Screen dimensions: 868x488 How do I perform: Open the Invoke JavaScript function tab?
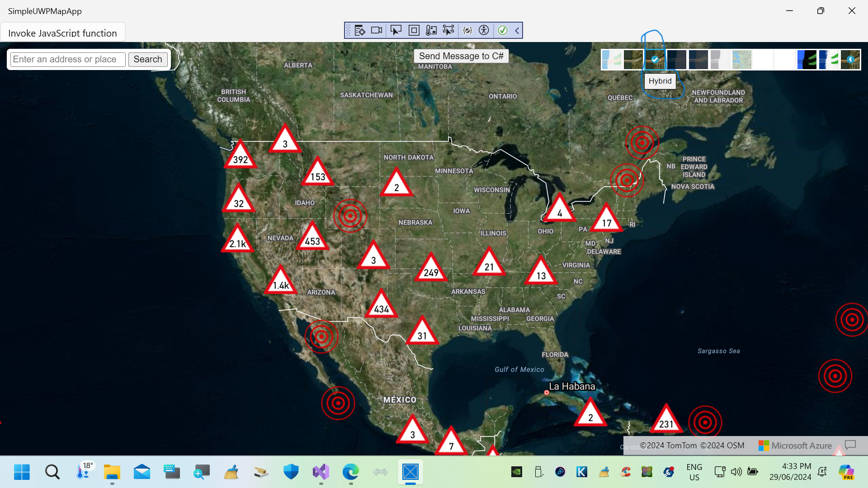[x=63, y=33]
